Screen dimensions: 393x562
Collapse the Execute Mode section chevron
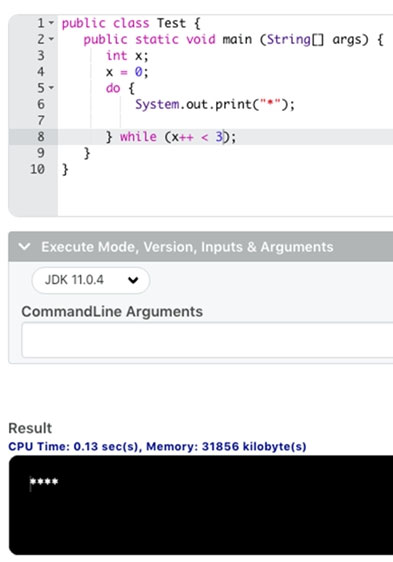[x=24, y=247]
